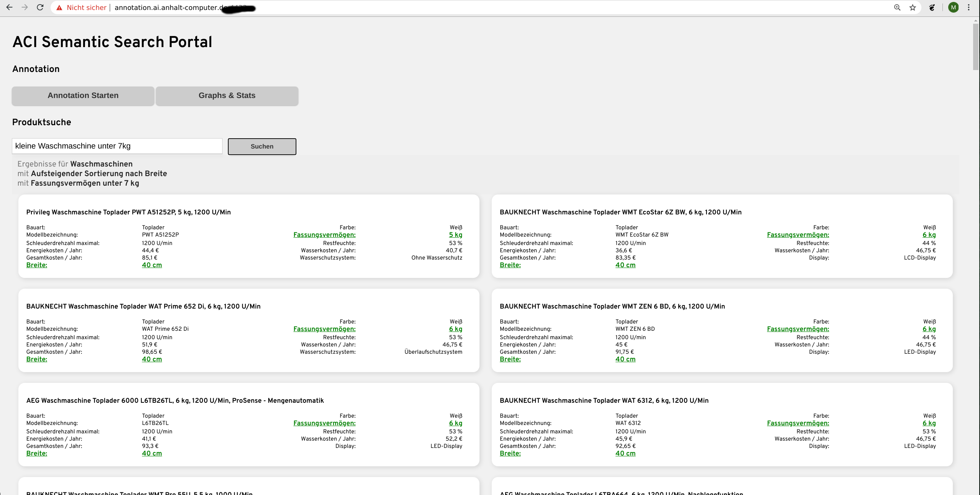Image resolution: width=980 pixels, height=495 pixels.
Task: Click Fassungsvermögen in WAT 6312 card
Action: (x=798, y=423)
